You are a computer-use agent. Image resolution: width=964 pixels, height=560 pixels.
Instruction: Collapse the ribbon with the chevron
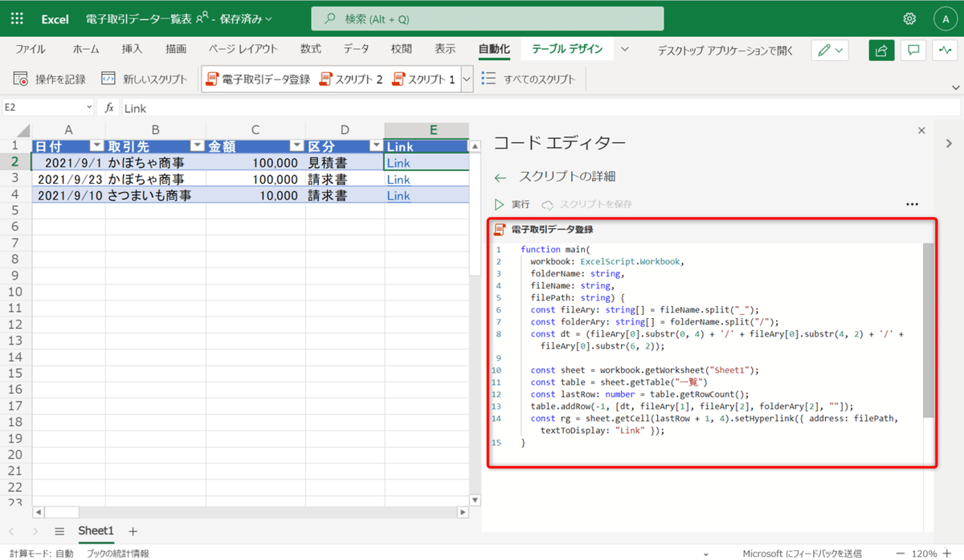pos(955,87)
